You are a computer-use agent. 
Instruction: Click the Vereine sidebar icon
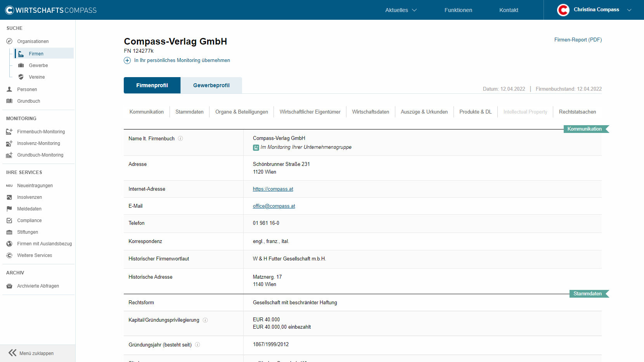pos(21,77)
